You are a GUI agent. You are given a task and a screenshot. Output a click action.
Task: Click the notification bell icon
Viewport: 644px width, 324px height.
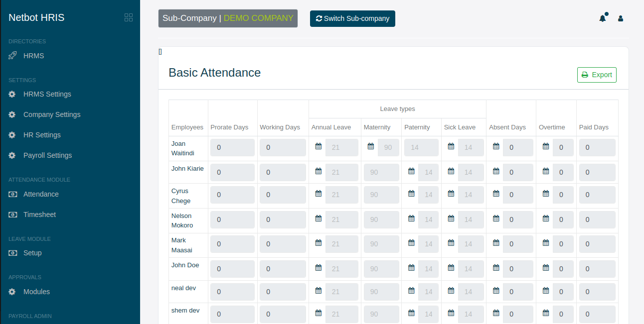pos(603,18)
